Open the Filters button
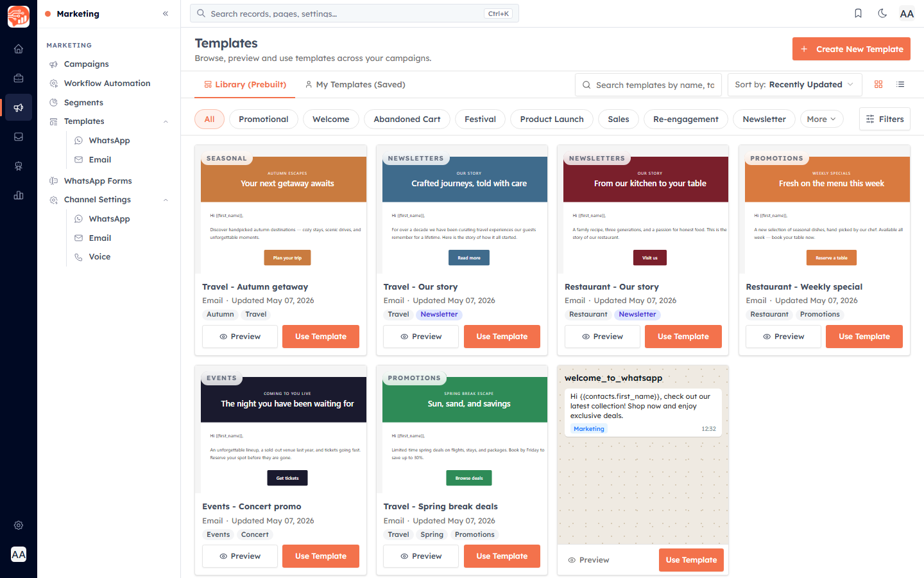The height and width of the screenshot is (578, 924). 885,119
